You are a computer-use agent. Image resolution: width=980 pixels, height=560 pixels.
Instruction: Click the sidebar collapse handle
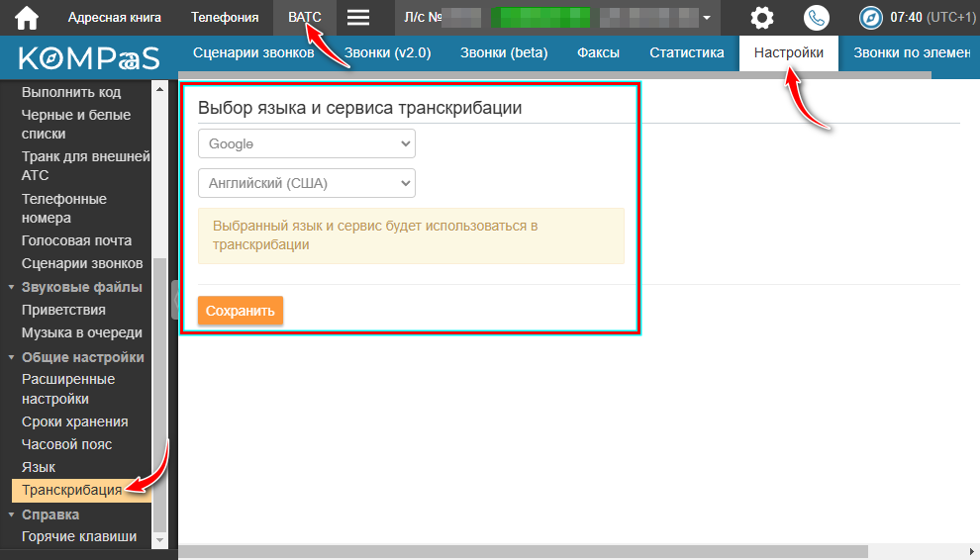[x=175, y=301]
